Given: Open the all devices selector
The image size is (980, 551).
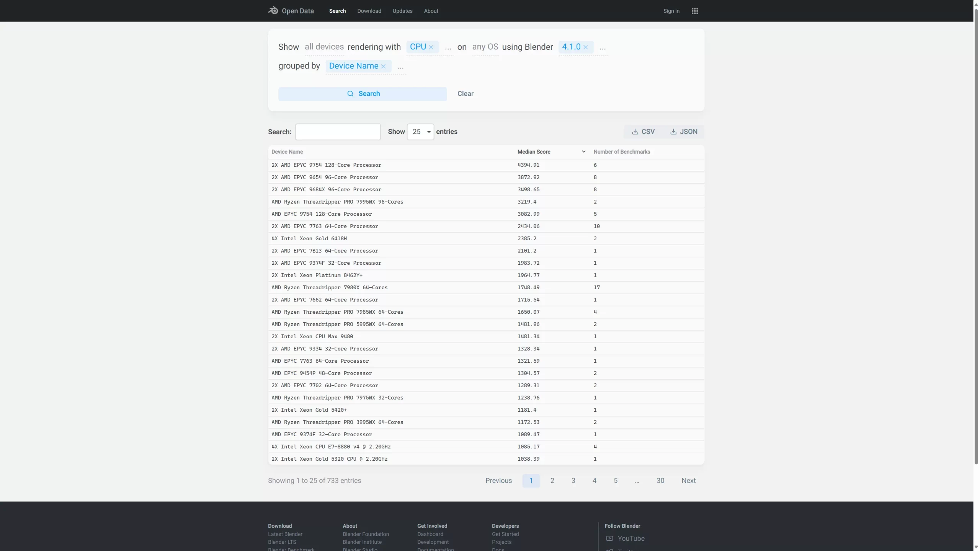Looking at the screenshot, I should coord(324,47).
